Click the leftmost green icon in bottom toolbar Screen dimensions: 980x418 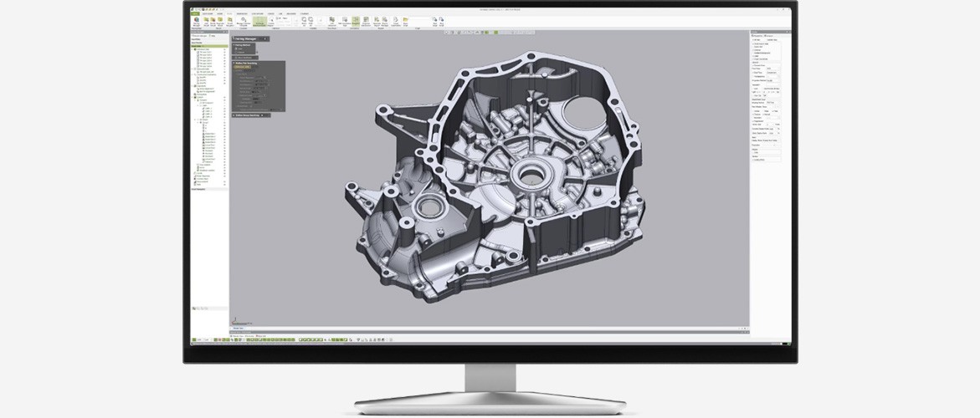tap(194, 340)
